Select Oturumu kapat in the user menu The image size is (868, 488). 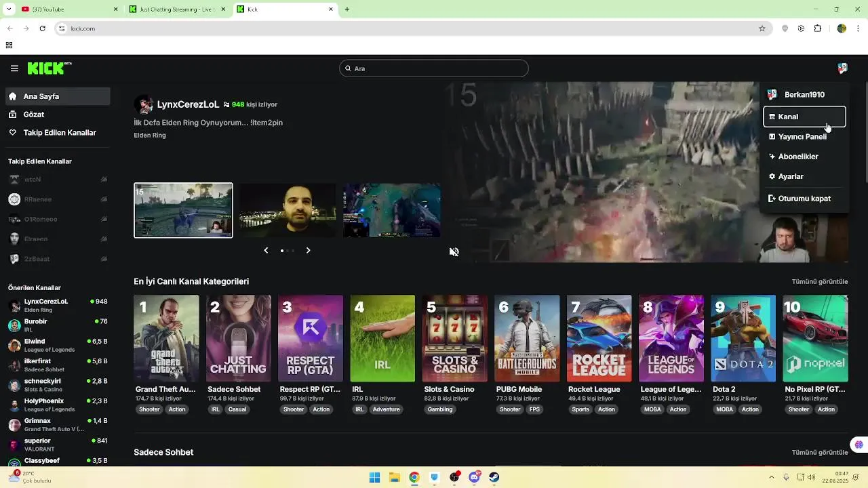(804, 199)
